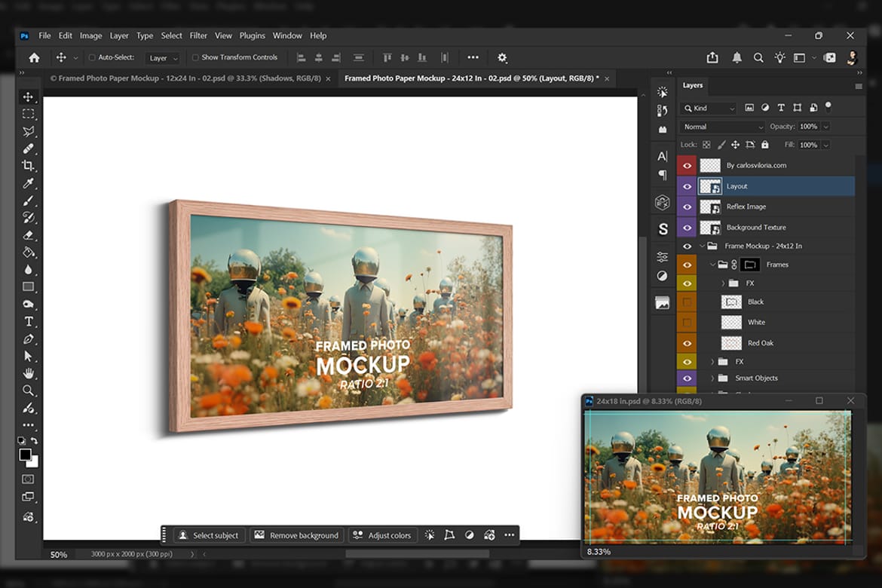The height and width of the screenshot is (588, 882).
Task: Hide the By carlosviloria.com layer
Action: click(687, 165)
